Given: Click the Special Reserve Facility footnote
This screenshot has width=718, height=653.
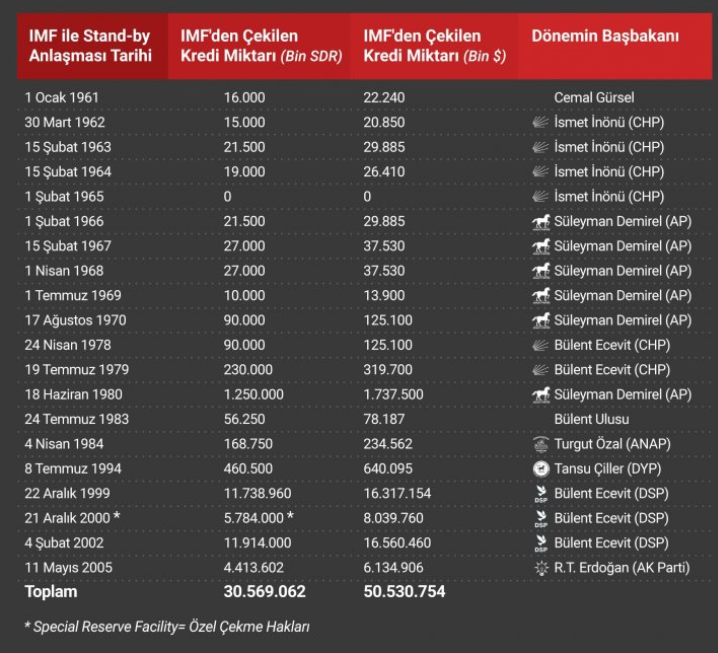Looking at the screenshot, I should (167, 627).
